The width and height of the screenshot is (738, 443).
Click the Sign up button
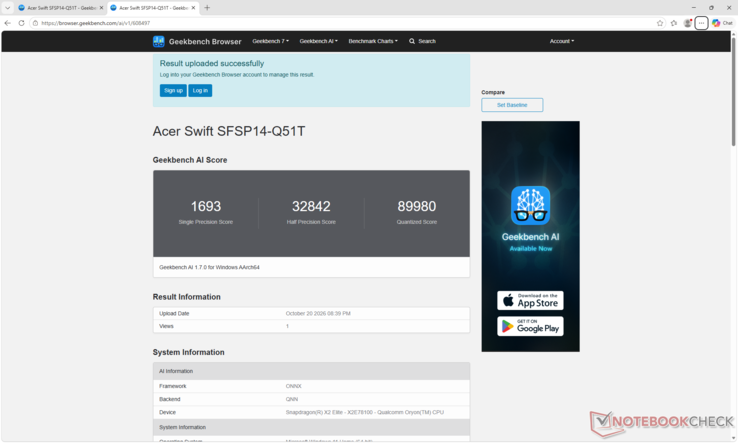(173, 90)
